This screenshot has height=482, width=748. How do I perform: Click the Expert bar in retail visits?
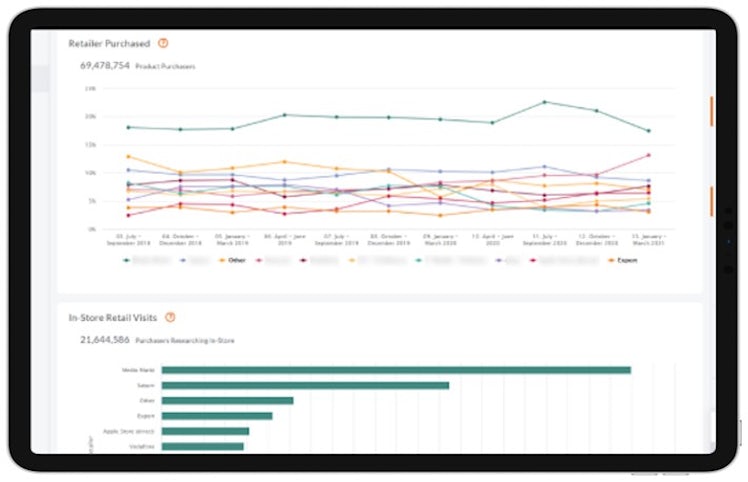click(216, 415)
